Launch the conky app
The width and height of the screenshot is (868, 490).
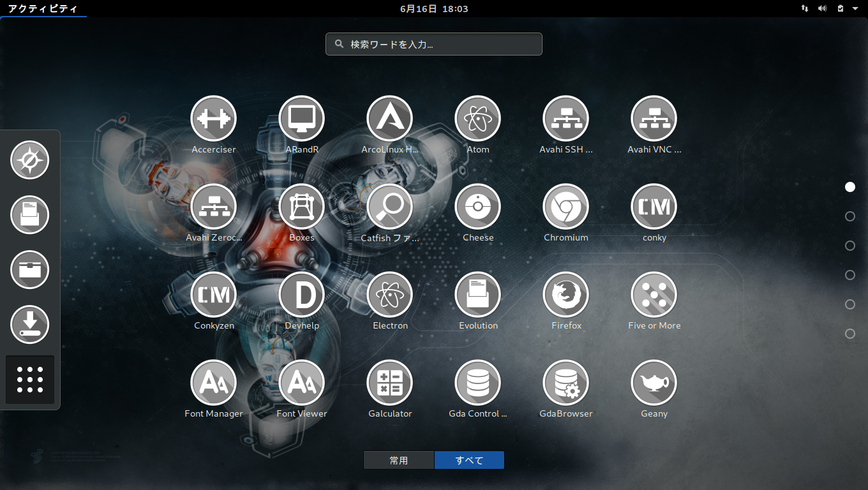coord(654,207)
